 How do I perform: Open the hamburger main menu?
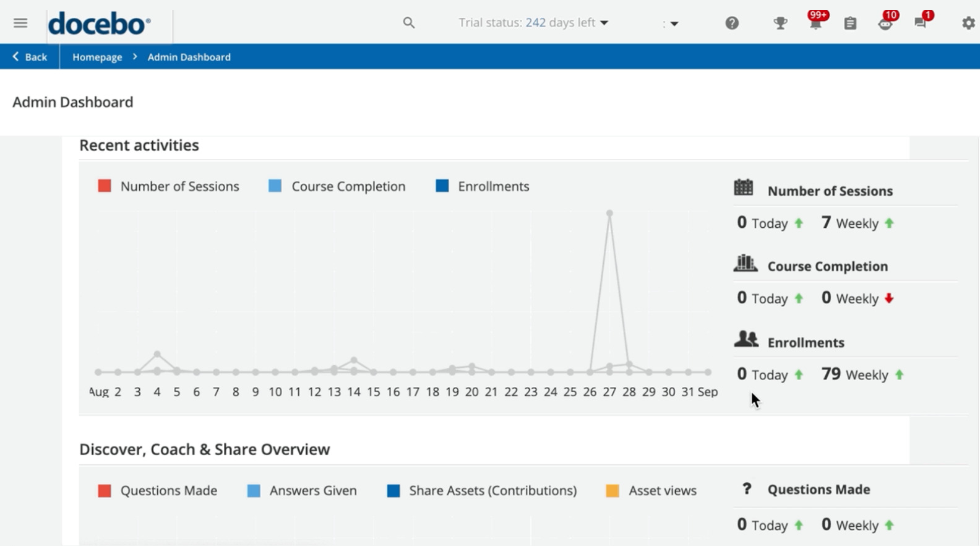click(20, 23)
